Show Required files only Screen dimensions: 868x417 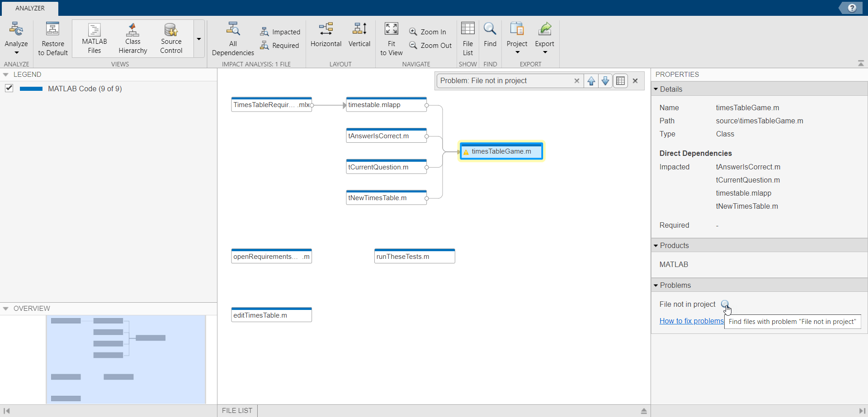tap(279, 45)
